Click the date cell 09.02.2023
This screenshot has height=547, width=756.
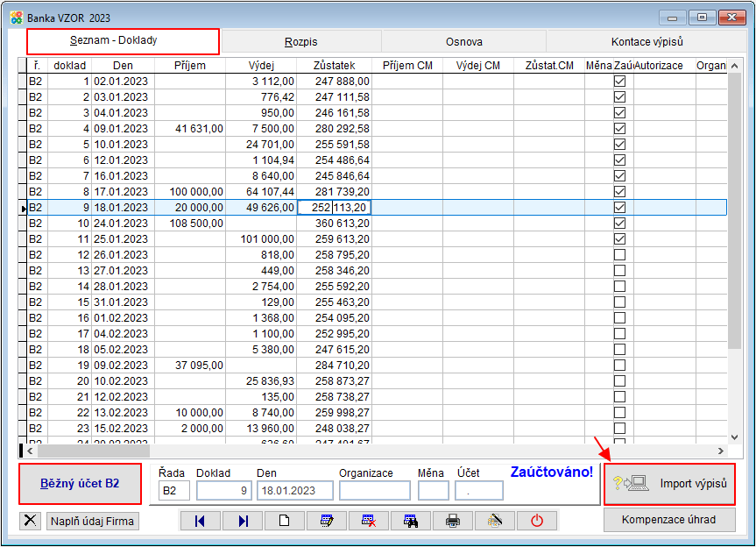click(123, 366)
